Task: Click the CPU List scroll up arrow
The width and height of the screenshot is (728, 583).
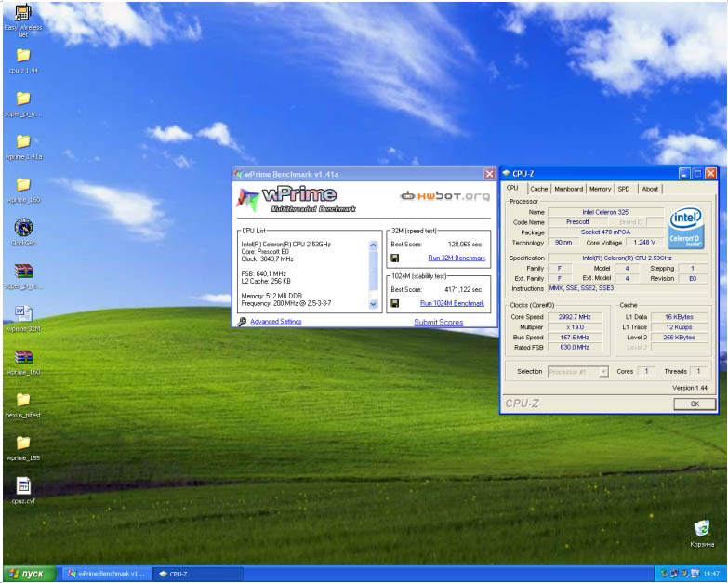Action: pos(373,245)
